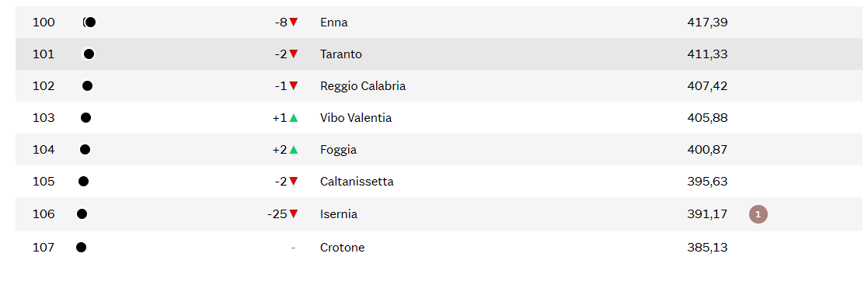Click the black dot beside rank 101
The image size is (868, 288).
tap(89, 54)
